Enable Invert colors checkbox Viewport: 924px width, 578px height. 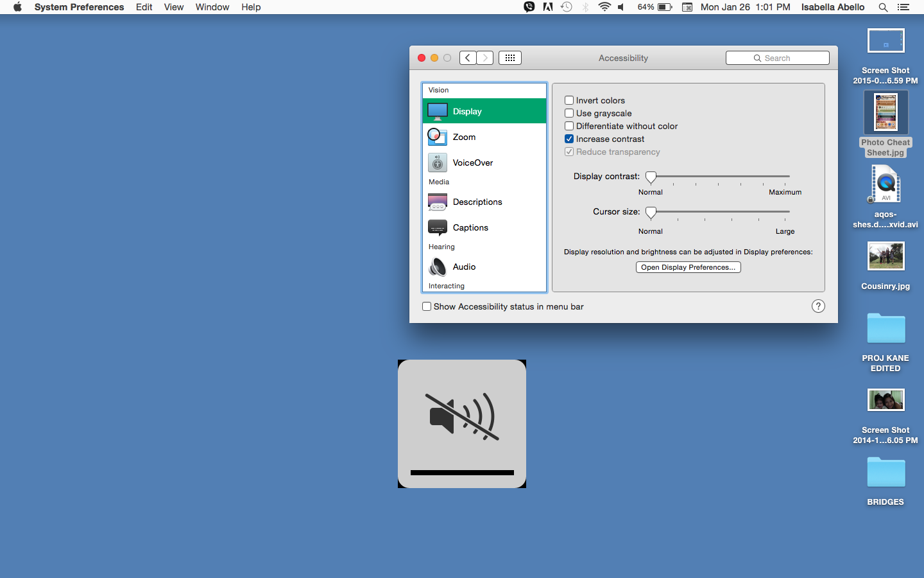[x=569, y=100]
